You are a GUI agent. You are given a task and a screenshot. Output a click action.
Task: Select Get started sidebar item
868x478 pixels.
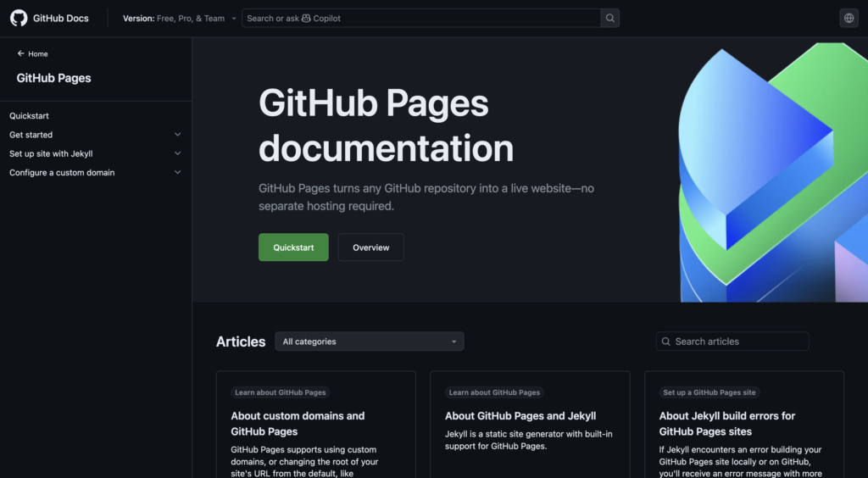(31, 135)
